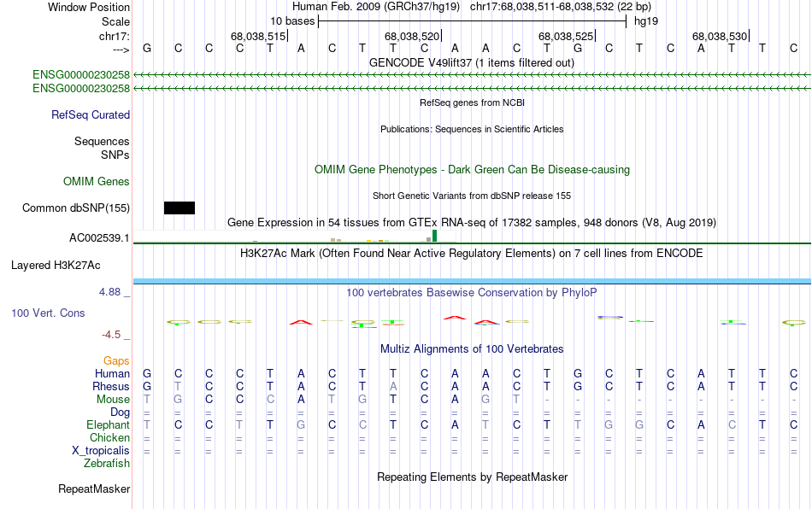Click the black Common dbSNP variant box
This screenshot has height=509, width=812.
[x=179, y=208]
